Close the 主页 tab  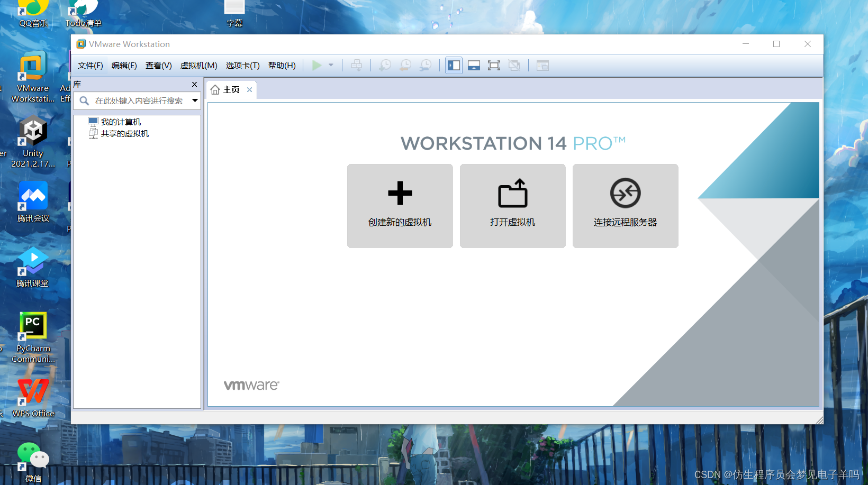(249, 90)
